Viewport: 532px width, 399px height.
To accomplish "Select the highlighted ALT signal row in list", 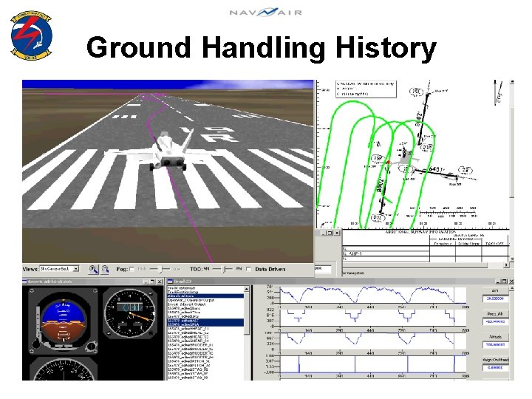I will pos(205,321).
